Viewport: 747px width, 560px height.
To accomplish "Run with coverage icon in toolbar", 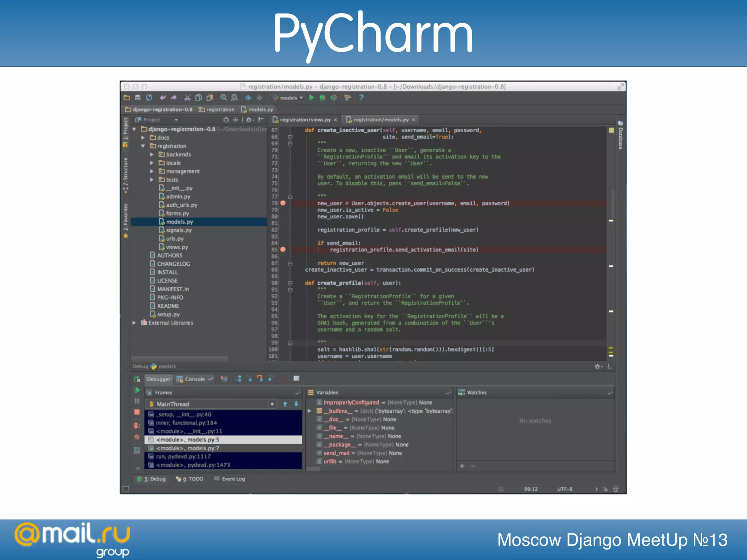I will 334,98.
